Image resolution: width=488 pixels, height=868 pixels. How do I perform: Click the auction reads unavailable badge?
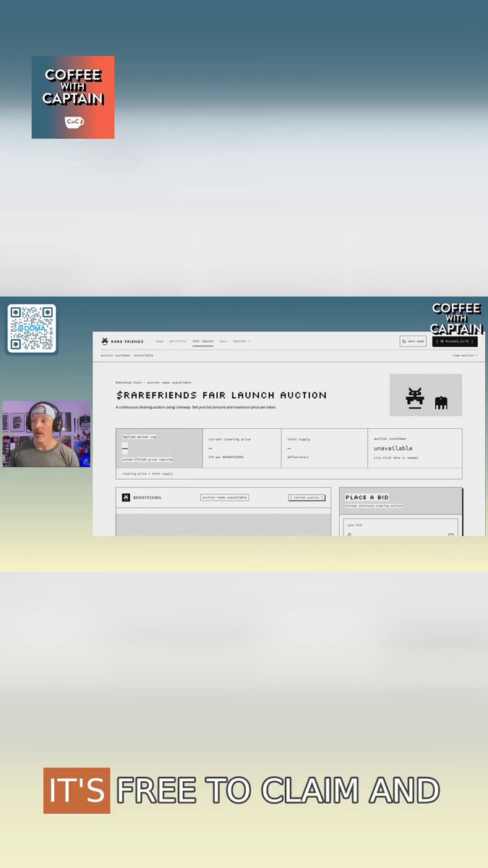[224, 498]
